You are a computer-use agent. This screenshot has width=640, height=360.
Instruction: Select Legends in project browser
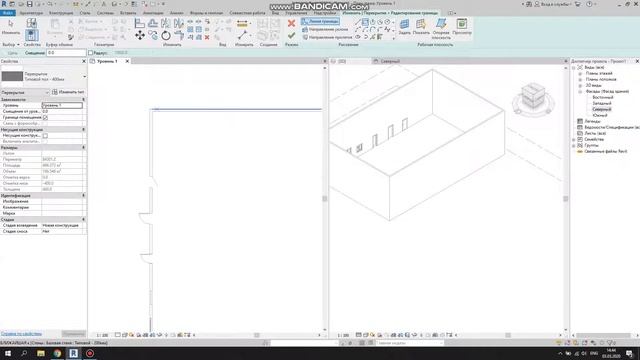[592, 121]
